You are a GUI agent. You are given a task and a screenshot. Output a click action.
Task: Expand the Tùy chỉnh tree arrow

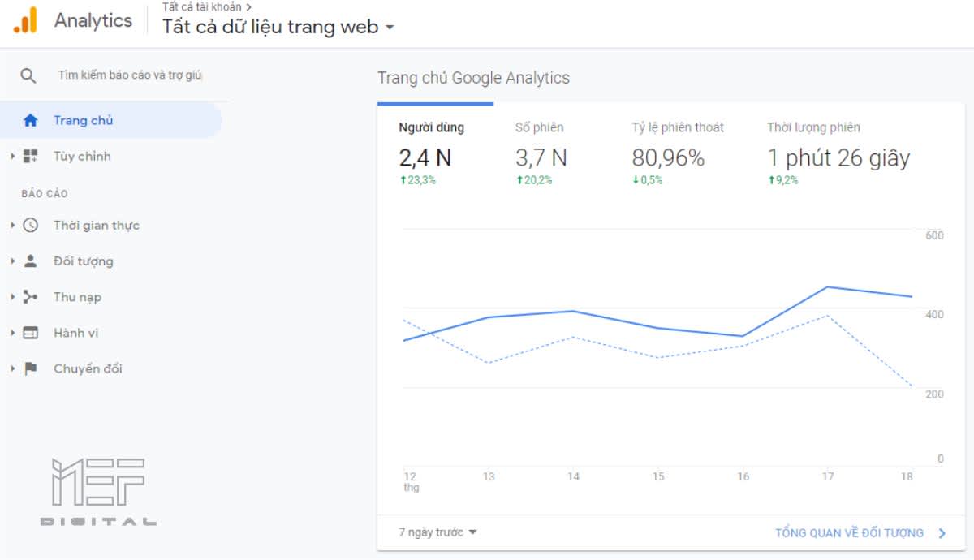[13, 156]
